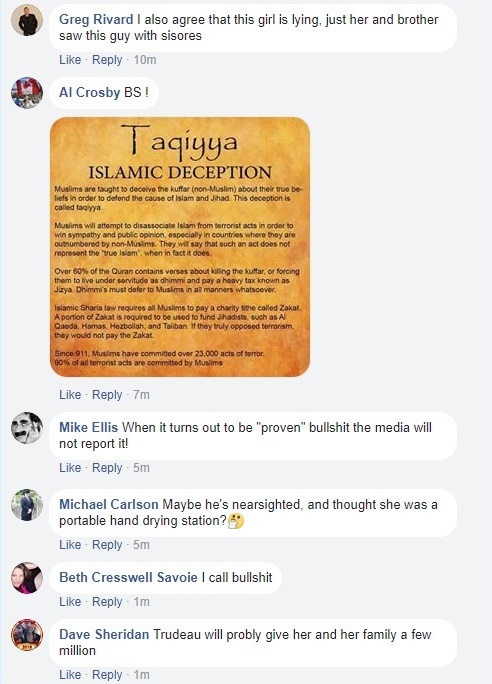The width and height of the screenshot is (492, 684).
Task: Like Al Crosby's image comment
Action: pyautogui.click(x=70, y=395)
